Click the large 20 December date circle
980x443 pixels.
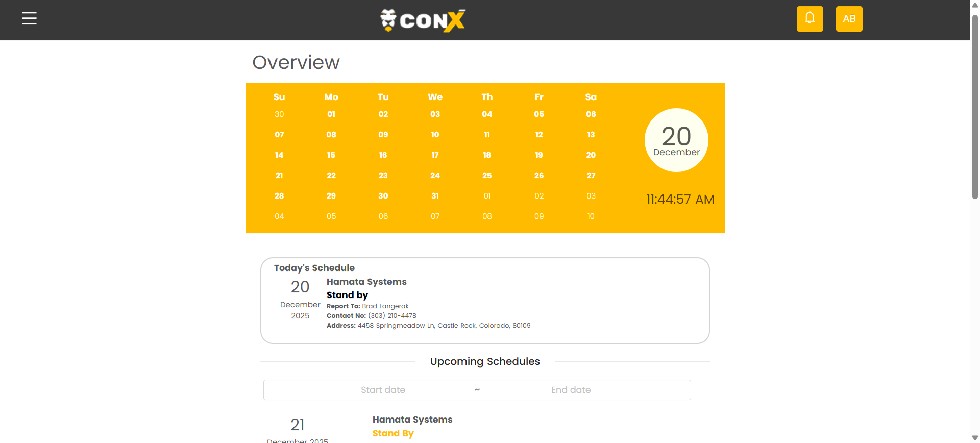pos(676,140)
